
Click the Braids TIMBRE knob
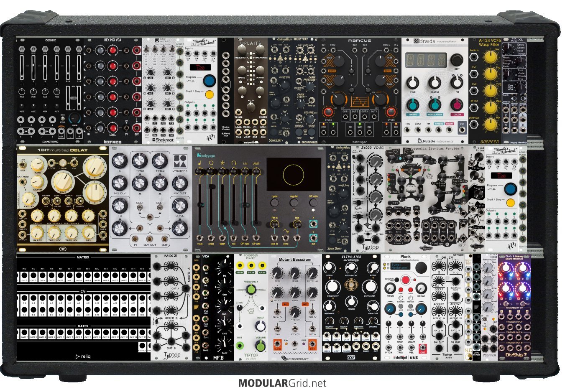pos(413,104)
